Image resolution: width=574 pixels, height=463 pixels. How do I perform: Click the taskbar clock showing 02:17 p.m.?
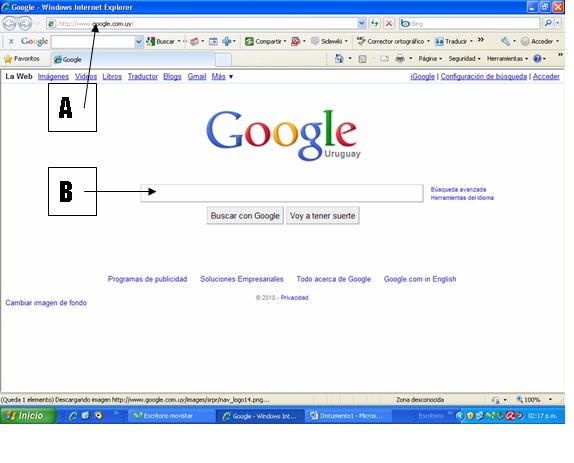[542, 416]
